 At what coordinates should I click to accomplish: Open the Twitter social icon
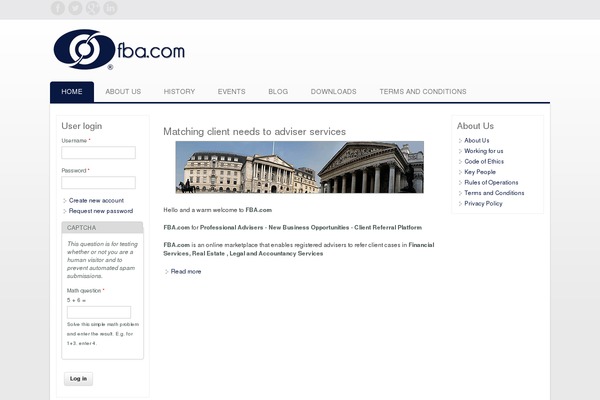[x=75, y=8]
